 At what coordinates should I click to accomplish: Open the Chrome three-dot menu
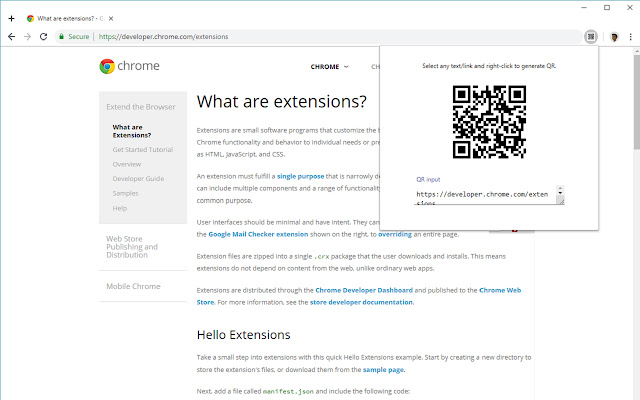(x=630, y=37)
